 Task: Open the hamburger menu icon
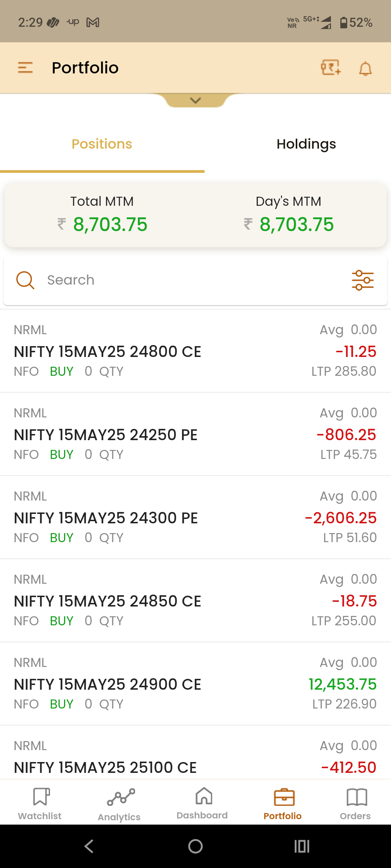(25, 68)
